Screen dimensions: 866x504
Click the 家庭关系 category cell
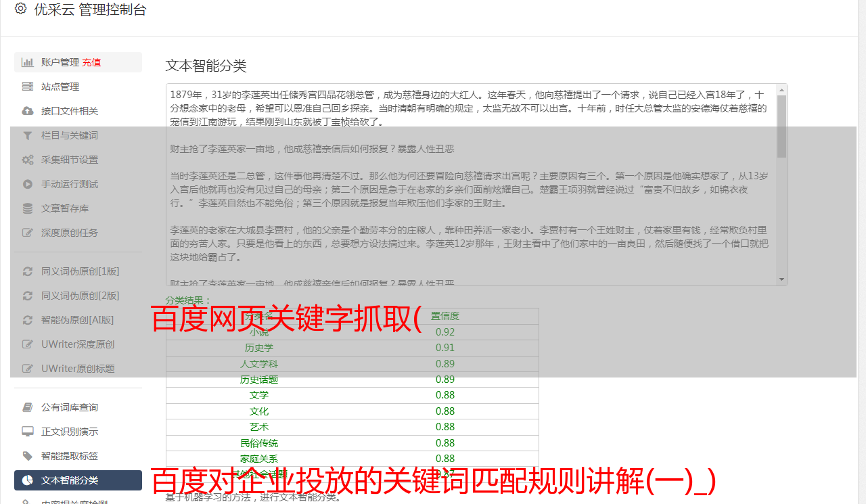pyautogui.click(x=259, y=459)
